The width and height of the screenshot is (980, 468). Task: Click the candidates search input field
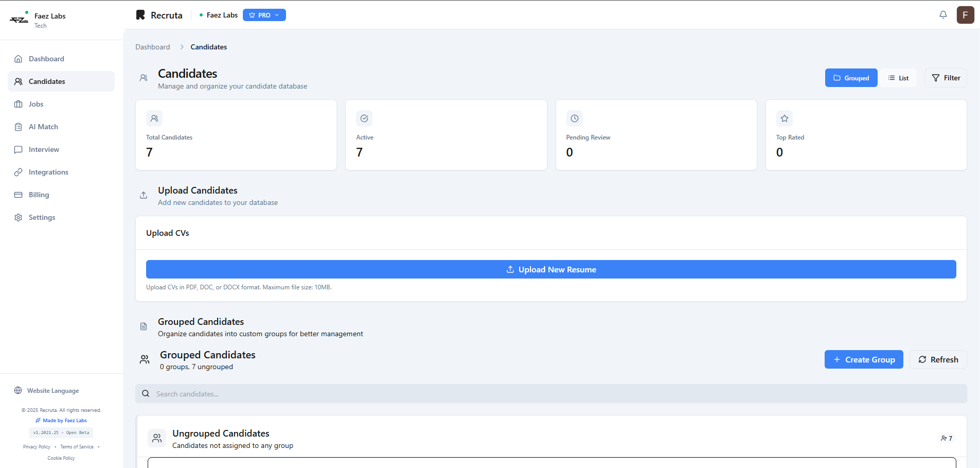coord(360,393)
